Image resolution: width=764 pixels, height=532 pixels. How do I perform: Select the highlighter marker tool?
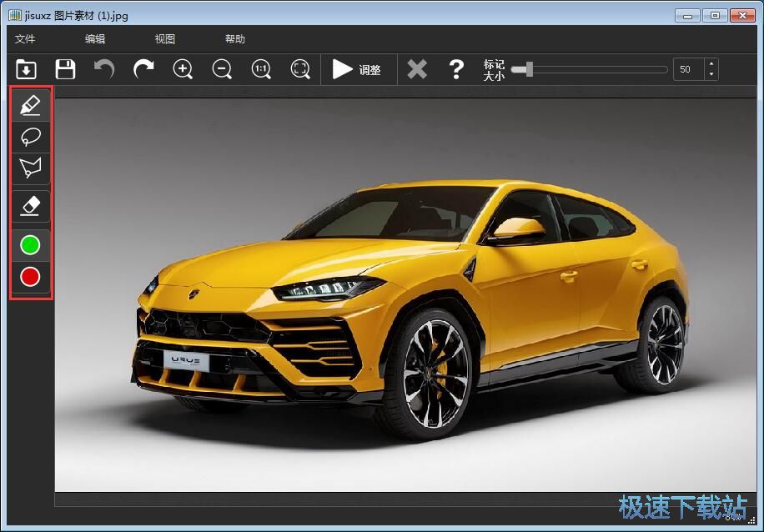[x=30, y=105]
